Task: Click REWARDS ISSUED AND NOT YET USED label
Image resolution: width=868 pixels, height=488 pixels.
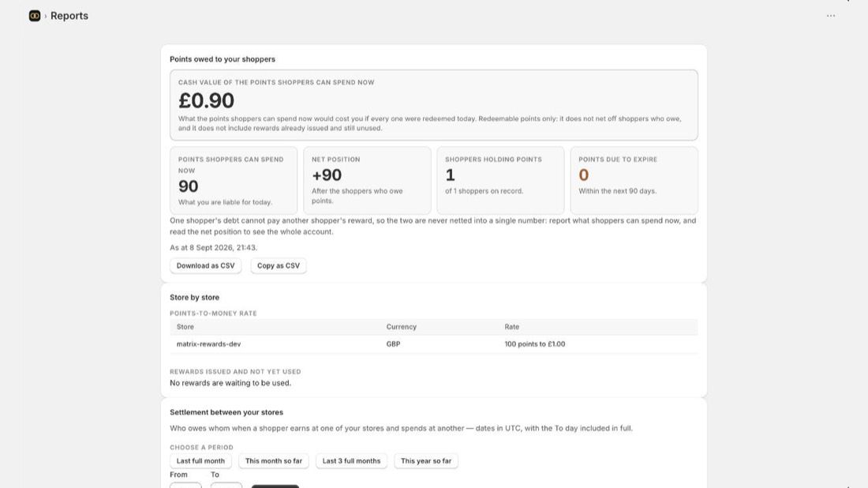Action: click(235, 372)
